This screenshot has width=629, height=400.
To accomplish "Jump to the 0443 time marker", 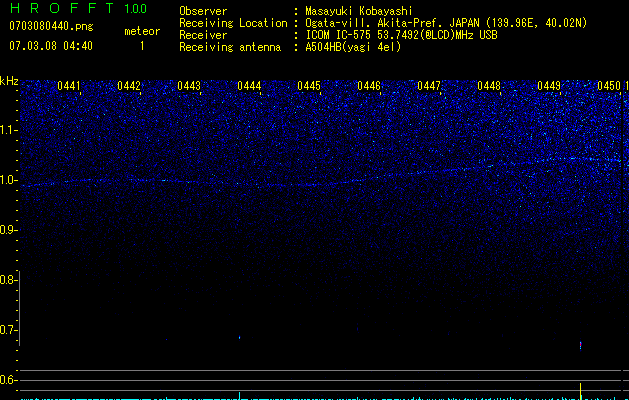I will pyautogui.click(x=189, y=87).
